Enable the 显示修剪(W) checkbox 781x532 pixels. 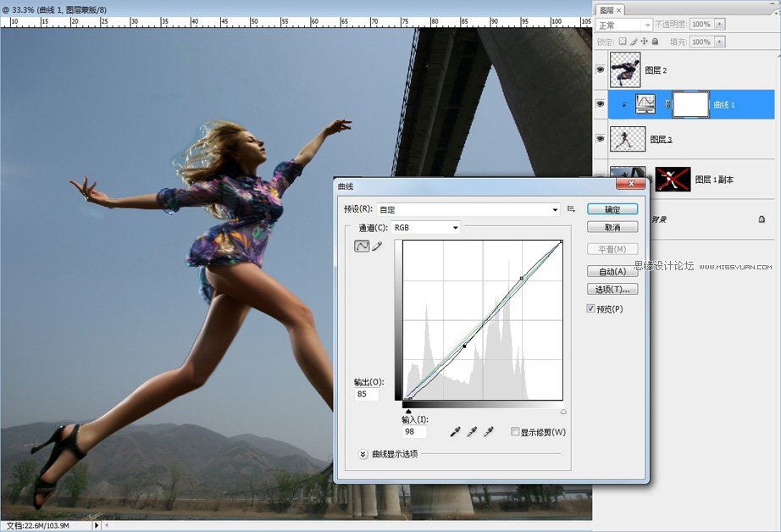515,432
